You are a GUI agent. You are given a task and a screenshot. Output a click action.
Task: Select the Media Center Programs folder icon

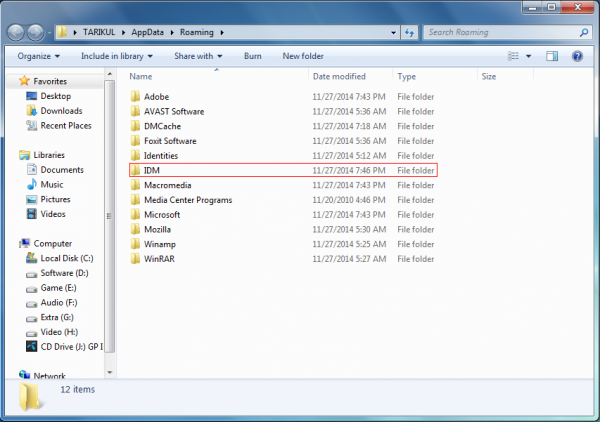[x=135, y=200]
